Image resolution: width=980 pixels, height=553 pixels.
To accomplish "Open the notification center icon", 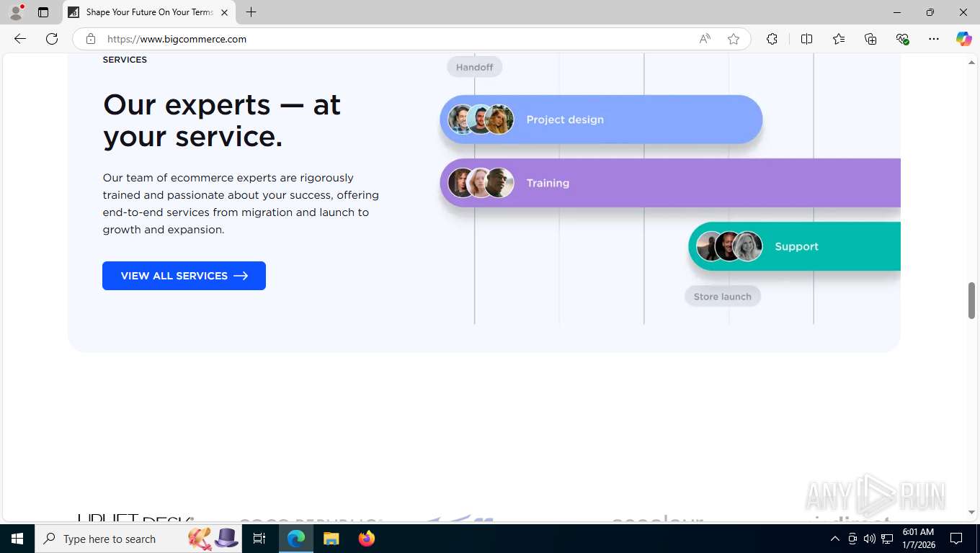I will point(956,539).
